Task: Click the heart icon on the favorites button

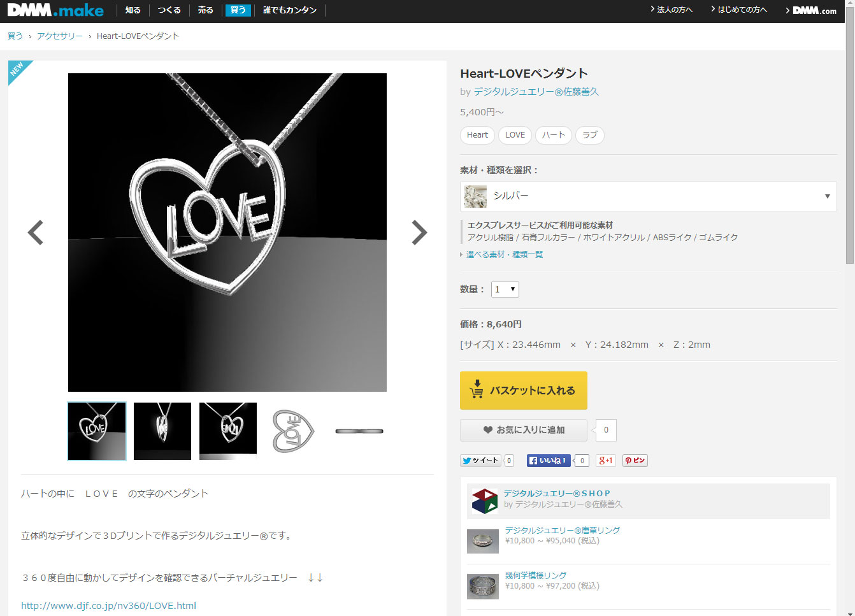Action: (488, 430)
